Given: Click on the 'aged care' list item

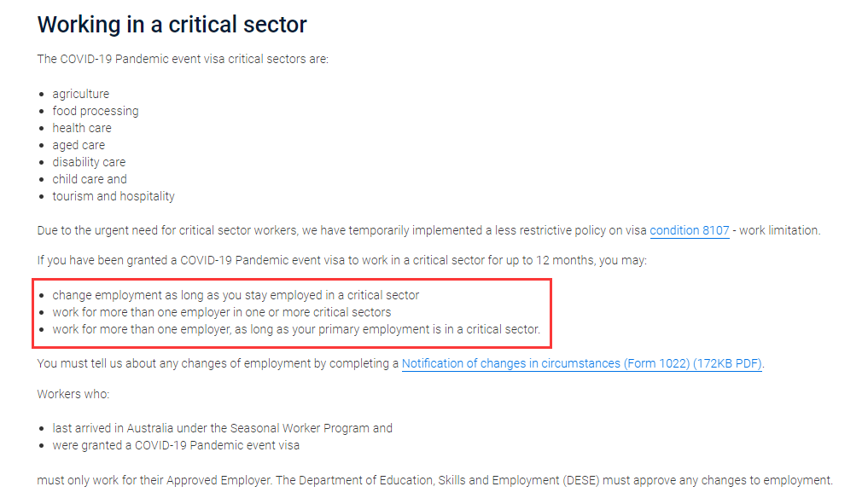Looking at the screenshot, I should click(x=79, y=145).
